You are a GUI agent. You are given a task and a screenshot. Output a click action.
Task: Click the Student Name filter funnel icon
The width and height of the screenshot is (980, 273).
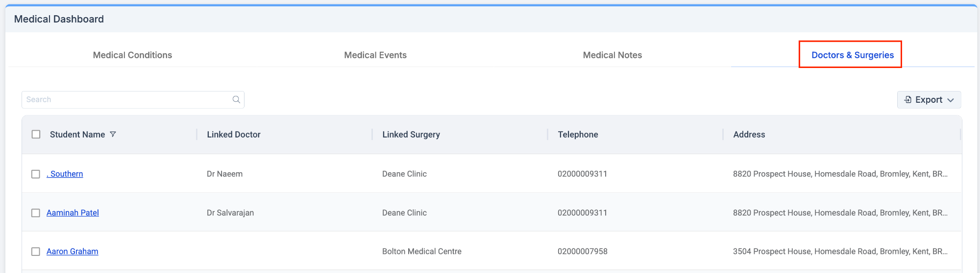pos(113,134)
